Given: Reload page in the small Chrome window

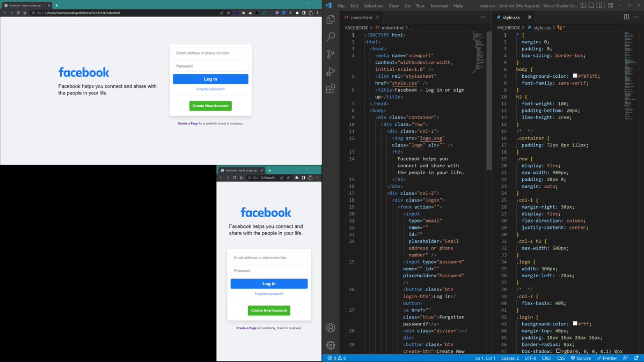Looking at the screenshot, I should coord(235,178).
